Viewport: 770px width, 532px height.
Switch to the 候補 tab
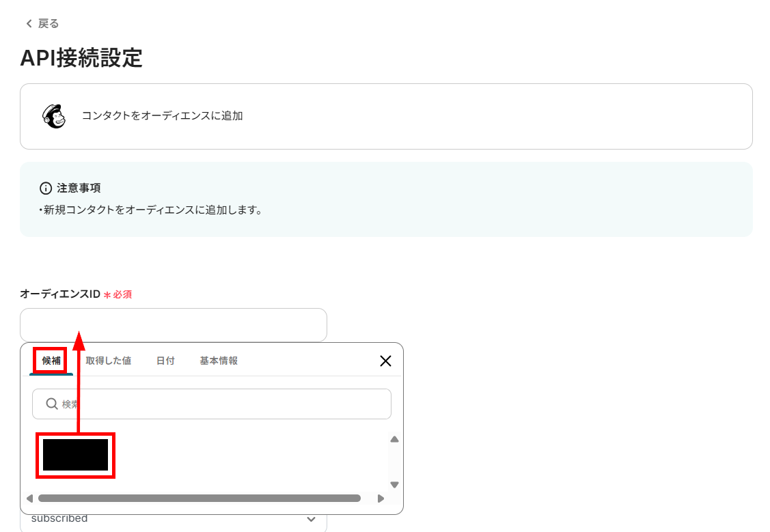tap(51, 361)
